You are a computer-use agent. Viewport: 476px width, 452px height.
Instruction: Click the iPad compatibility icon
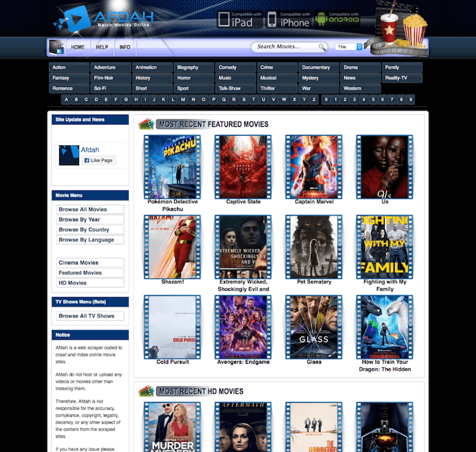235,19
